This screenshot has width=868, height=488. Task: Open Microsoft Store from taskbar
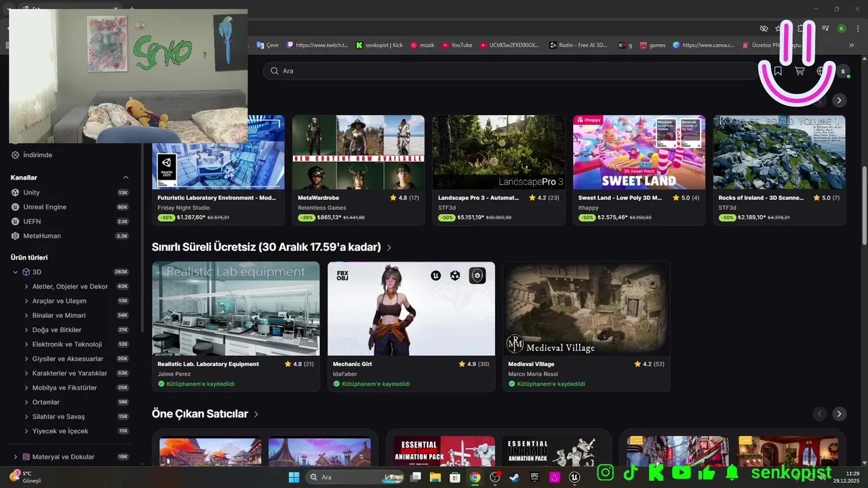click(455, 477)
